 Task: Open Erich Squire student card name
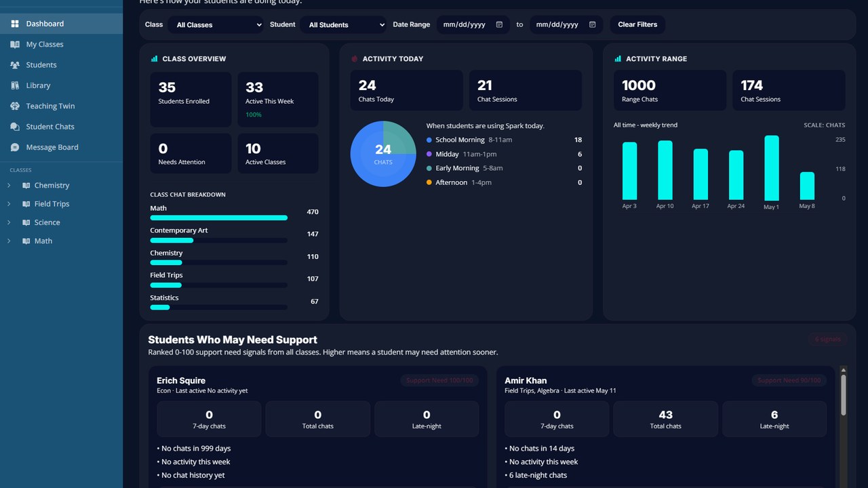click(x=181, y=380)
